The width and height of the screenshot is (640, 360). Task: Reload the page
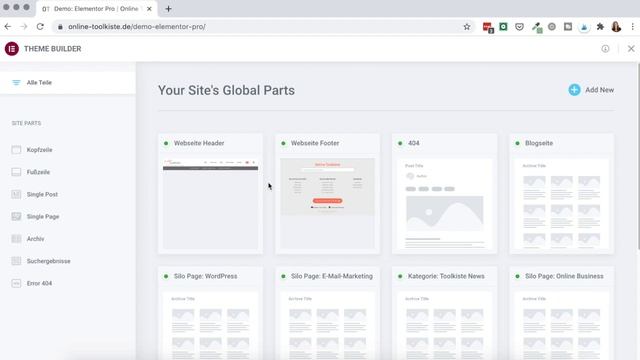(x=40, y=27)
